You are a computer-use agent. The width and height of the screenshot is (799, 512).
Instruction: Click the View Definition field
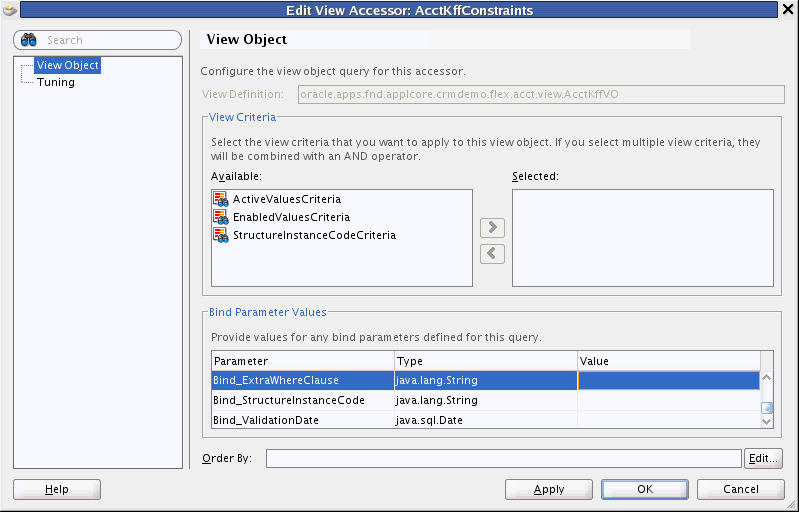click(541, 94)
